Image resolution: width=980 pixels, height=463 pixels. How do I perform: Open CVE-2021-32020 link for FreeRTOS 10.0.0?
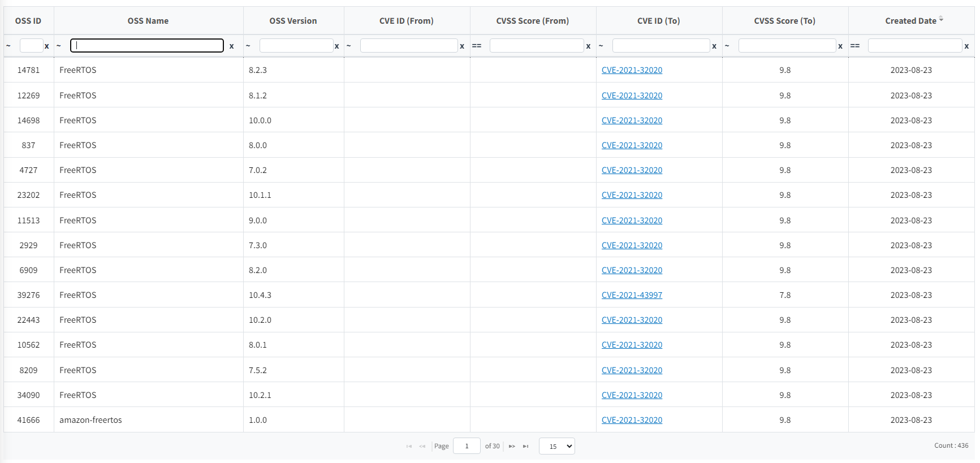632,120
